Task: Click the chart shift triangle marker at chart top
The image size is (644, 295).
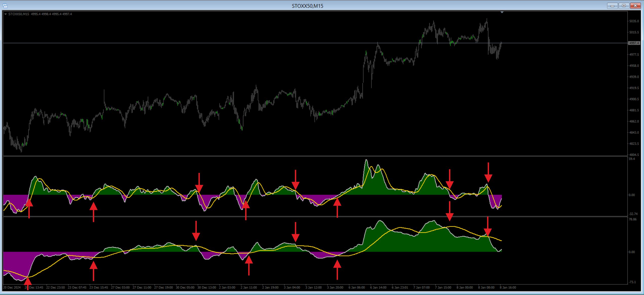Action: click(x=502, y=12)
